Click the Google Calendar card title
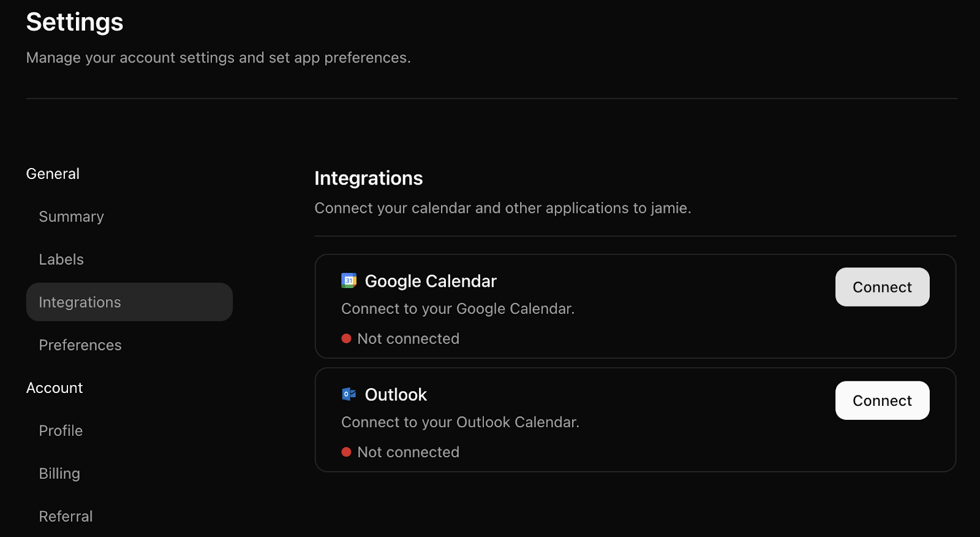The width and height of the screenshot is (980, 537). coord(431,281)
